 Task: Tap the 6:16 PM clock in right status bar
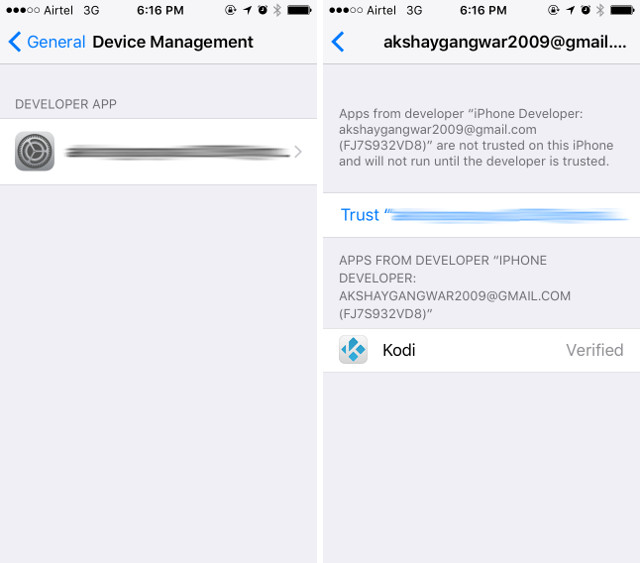[x=483, y=10]
